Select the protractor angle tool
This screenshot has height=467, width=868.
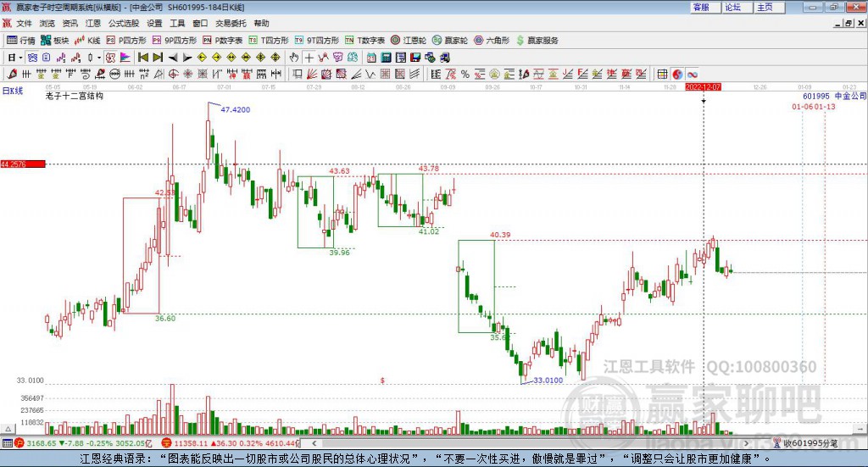[x=159, y=74]
